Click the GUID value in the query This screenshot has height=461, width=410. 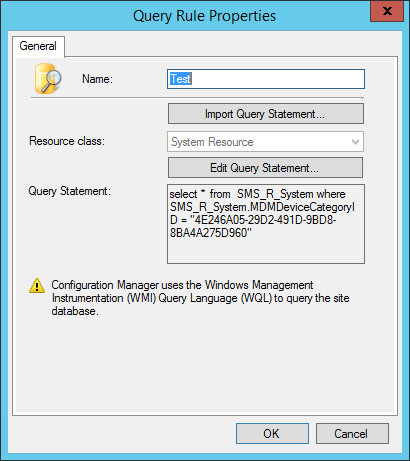253,226
